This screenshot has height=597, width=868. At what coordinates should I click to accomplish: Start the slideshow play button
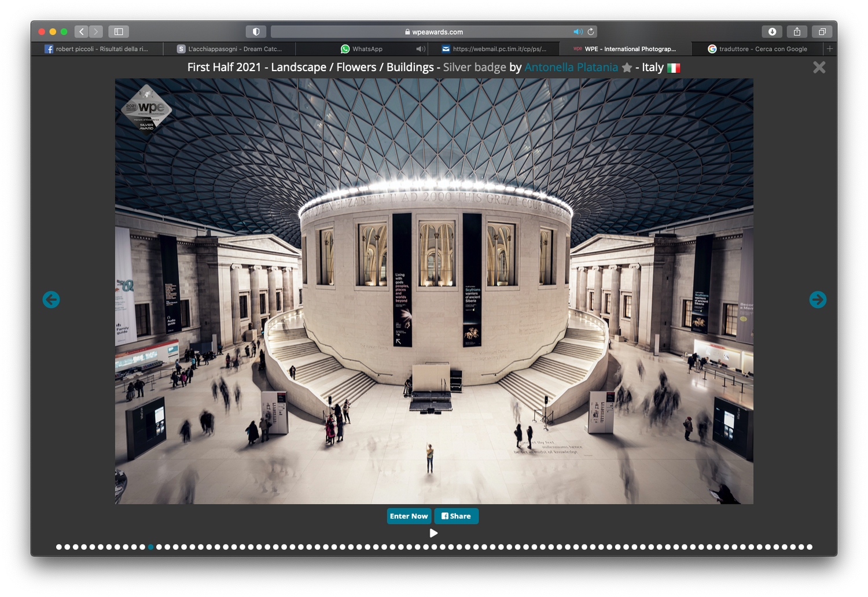tap(434, 533)
